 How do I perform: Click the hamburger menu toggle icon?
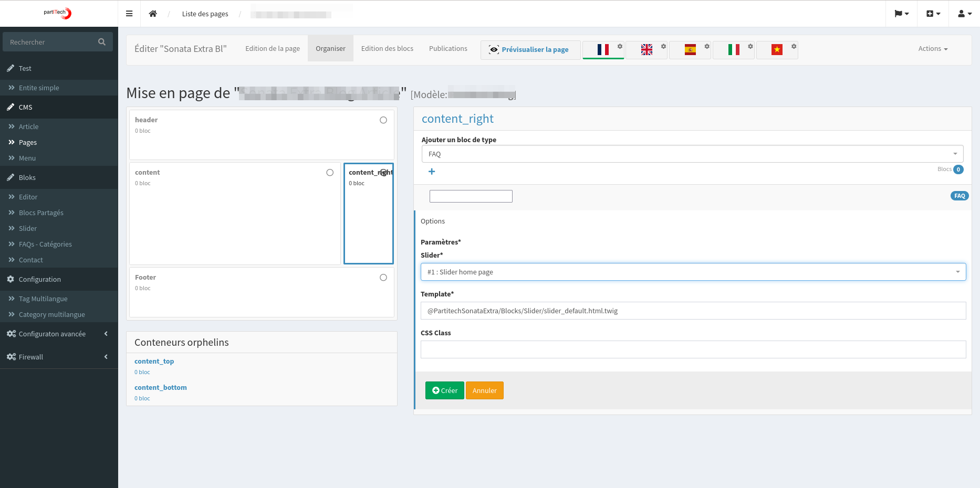129,14
